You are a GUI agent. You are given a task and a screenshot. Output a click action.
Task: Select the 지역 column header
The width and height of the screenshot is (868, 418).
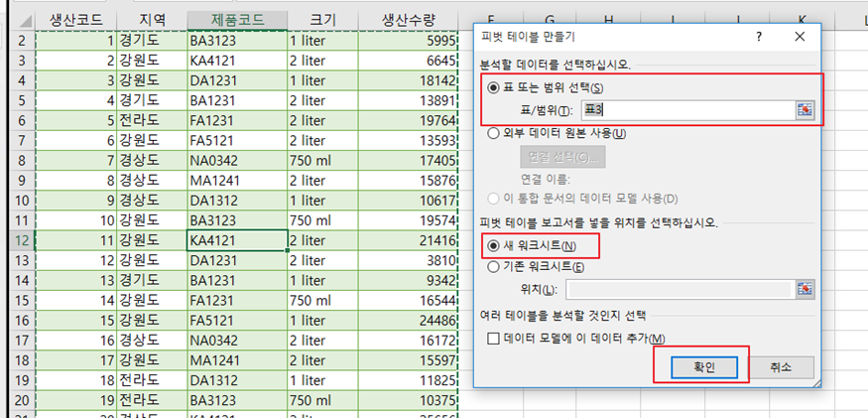[152, 21]
